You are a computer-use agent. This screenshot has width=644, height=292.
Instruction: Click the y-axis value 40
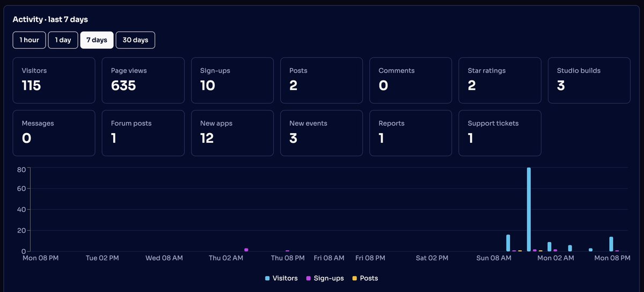22,209
